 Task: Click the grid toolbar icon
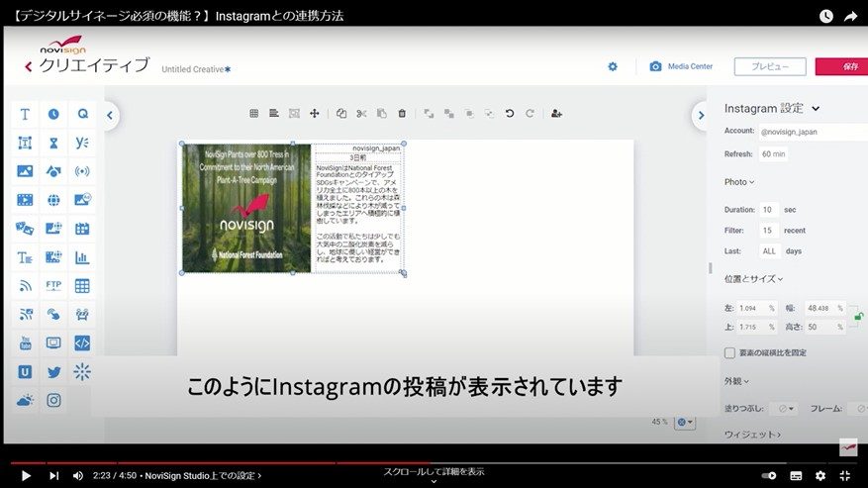[254, 113]
